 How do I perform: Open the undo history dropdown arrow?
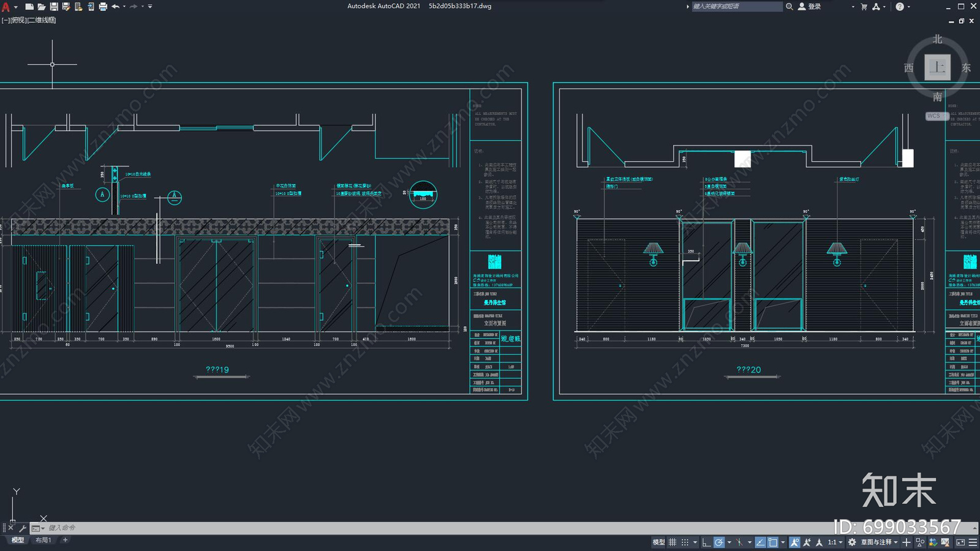pyautogui.click(x=124, y=7)
